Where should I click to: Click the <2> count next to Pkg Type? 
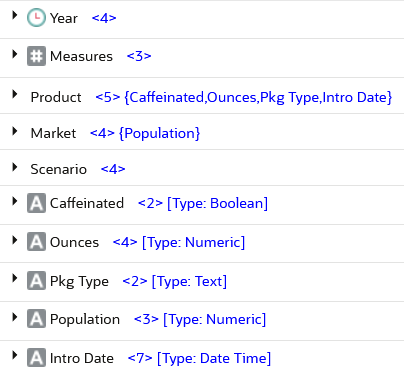tap(135, 281)
